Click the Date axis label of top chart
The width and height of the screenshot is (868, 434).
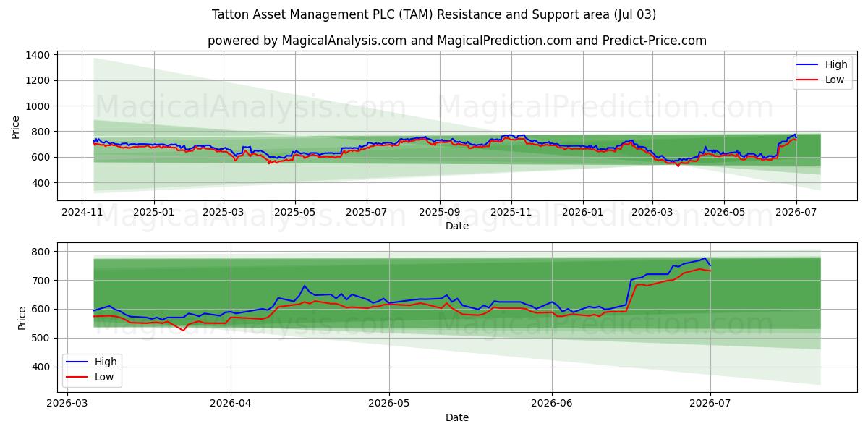[x=457, y=226]
